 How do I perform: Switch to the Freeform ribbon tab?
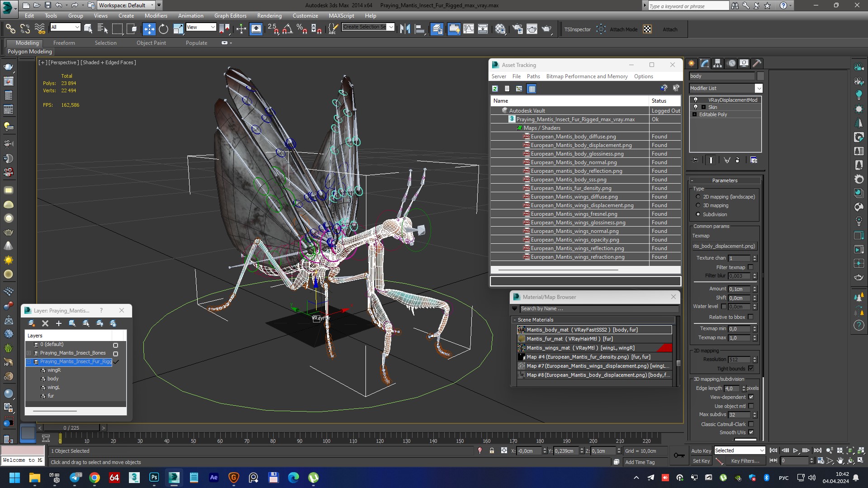tap(64, 43)
